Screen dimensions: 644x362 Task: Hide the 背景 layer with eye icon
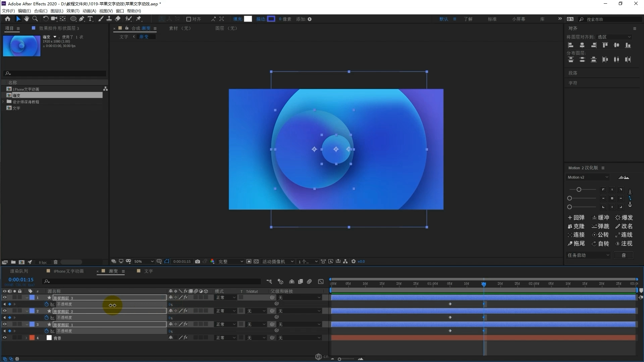5,338
